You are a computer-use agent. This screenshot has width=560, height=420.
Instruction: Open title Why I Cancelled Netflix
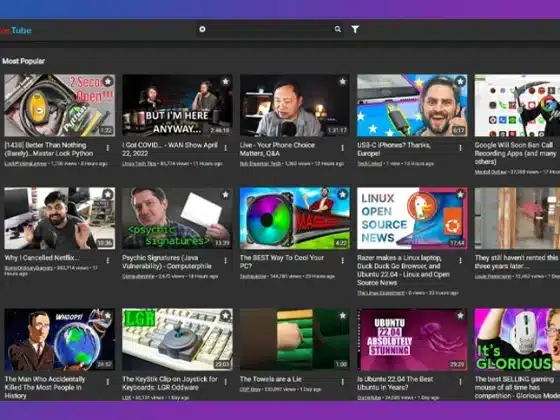coord(42,258)
